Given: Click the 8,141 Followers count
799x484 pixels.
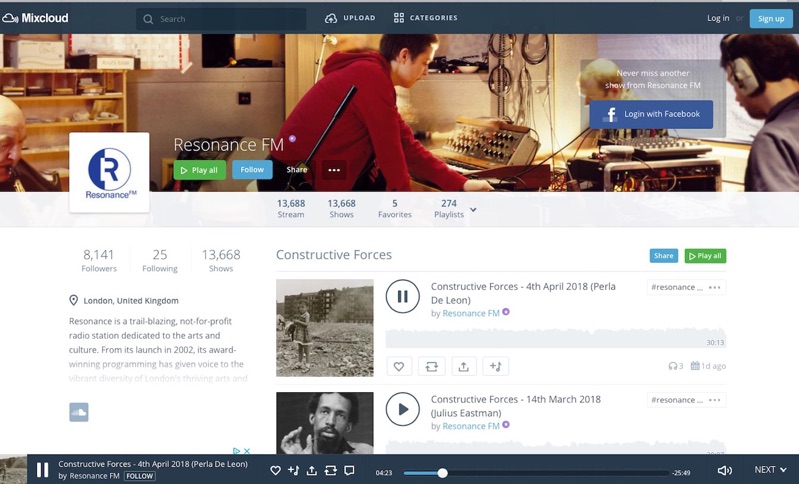Looking at the screenshot, I should tap(99, 260).
